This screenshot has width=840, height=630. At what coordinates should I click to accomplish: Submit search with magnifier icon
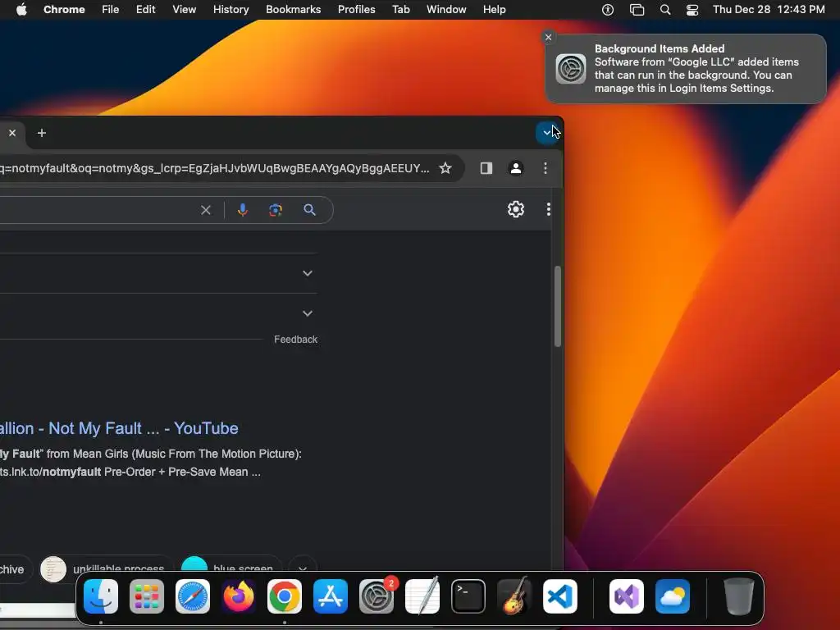pos(309,210)
